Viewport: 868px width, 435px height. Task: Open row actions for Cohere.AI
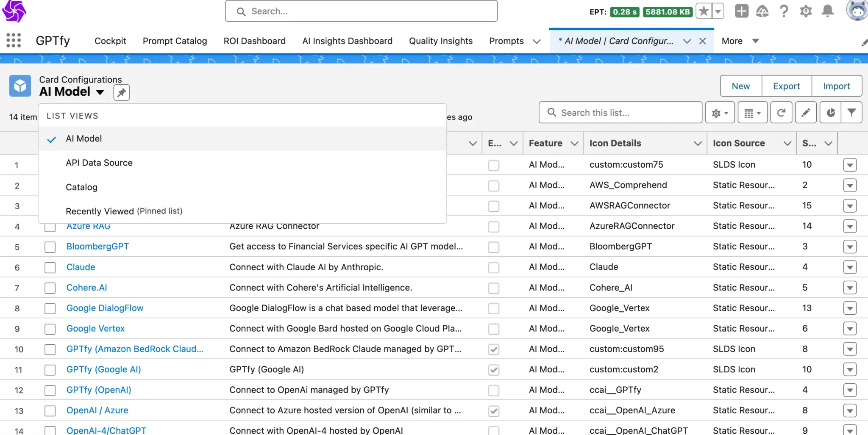click(850, 288)
